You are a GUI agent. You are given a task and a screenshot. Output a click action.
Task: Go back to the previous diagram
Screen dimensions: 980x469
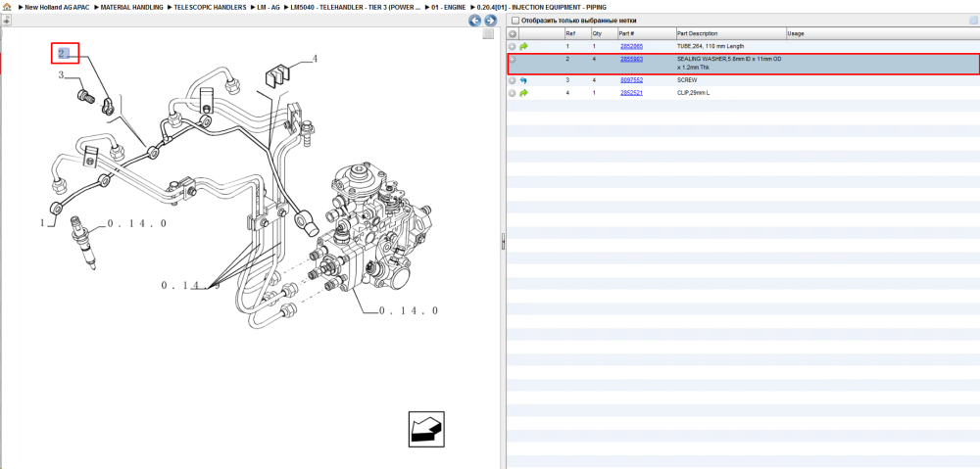[x=475, y=21]
